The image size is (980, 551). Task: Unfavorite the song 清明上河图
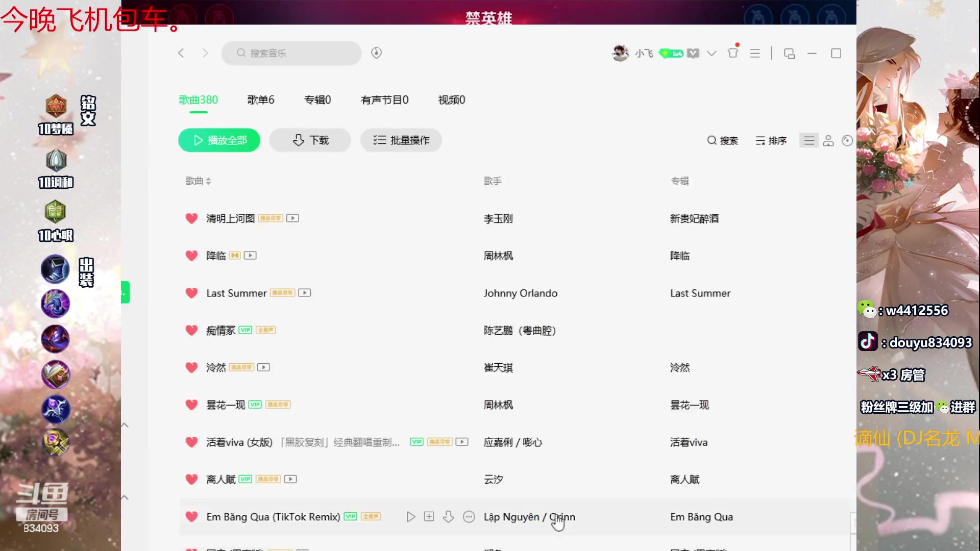point(191,218)
